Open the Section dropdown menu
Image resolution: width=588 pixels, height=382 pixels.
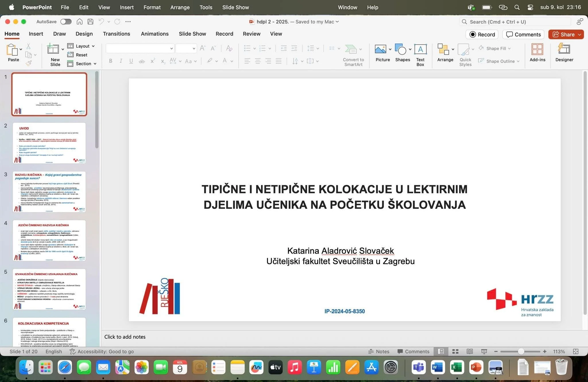pos(95,64)
